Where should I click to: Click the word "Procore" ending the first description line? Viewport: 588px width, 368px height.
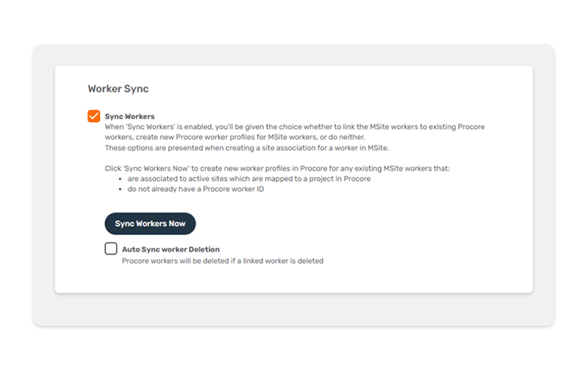click(x=471, y=127)
